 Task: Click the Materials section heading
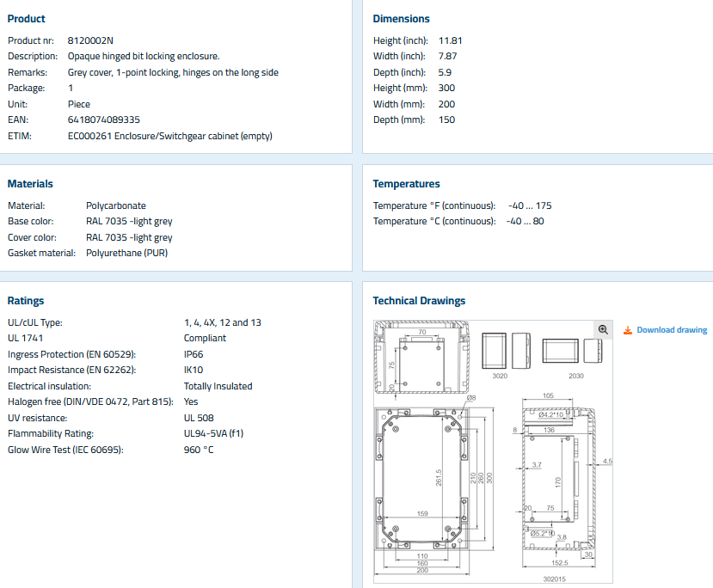(30, 184)
